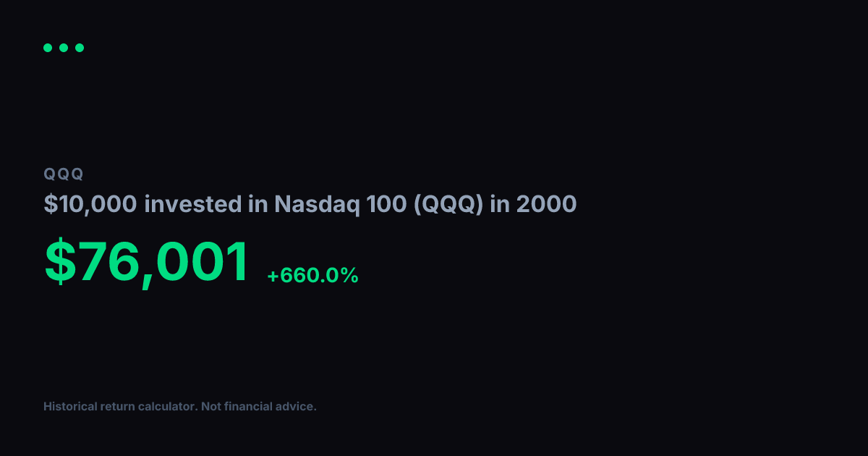Click the word 'calculator' in footer
The width and height of the screenshot is (868, 456).
168,407
